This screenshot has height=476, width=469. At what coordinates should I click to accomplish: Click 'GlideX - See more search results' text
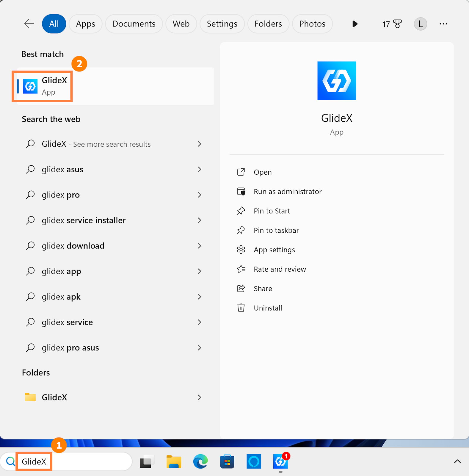tap(96, 144)
